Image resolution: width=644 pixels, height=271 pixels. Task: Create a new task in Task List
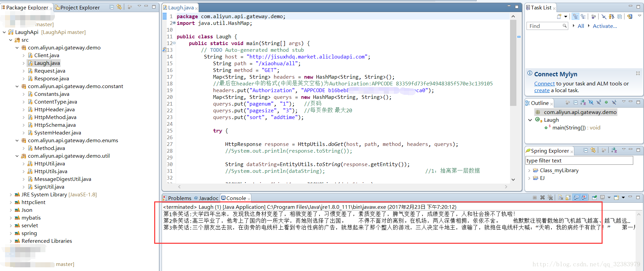coord(559,16)
